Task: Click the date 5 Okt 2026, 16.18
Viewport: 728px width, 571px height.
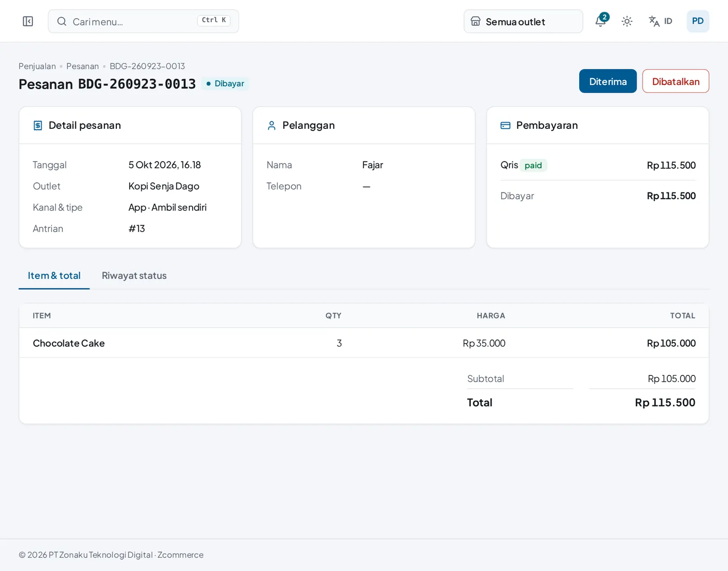Action: 165,165
